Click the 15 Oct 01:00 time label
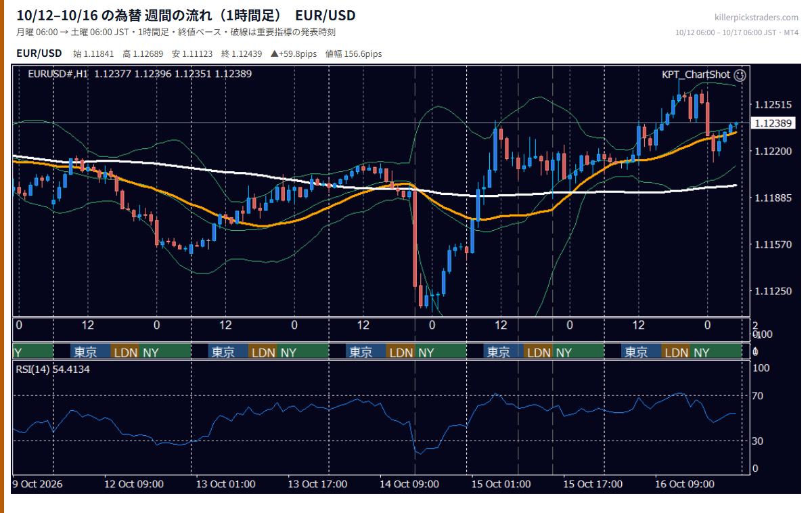Screen dimensions: 812x513 click(x=501, y=484)
